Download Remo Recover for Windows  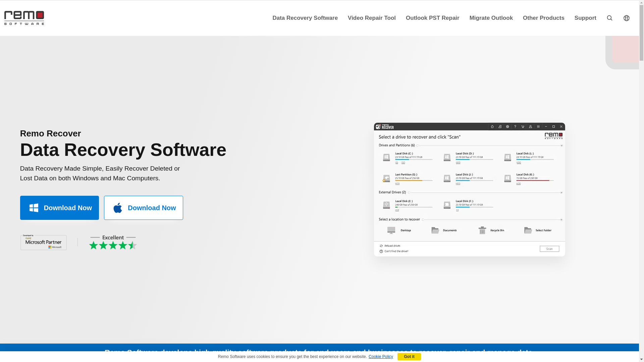click(59, 208)
